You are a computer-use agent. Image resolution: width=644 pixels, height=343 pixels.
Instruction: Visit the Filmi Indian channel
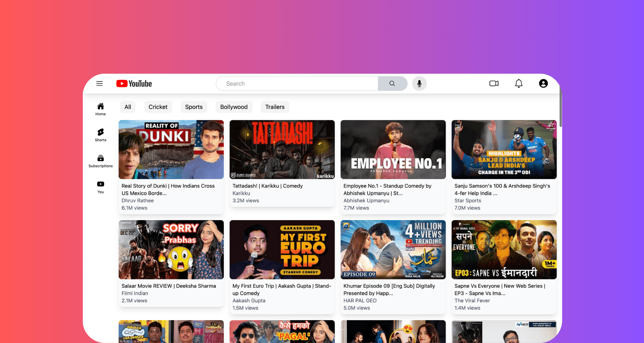point(135,293)
